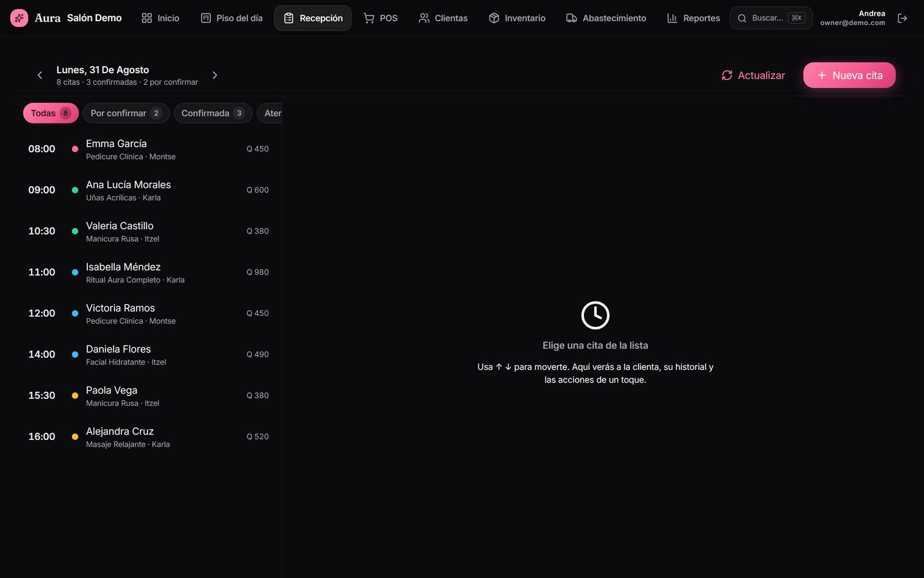
Task: Select Isabella Méndez Ritual Aura appointment
Action: pos(148,272)
